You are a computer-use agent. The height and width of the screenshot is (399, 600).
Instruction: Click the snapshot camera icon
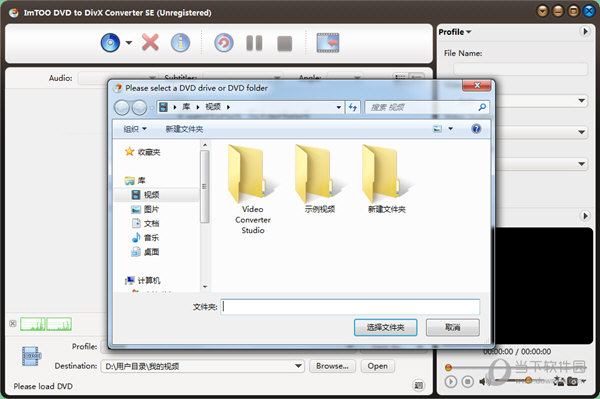[572, 381]
